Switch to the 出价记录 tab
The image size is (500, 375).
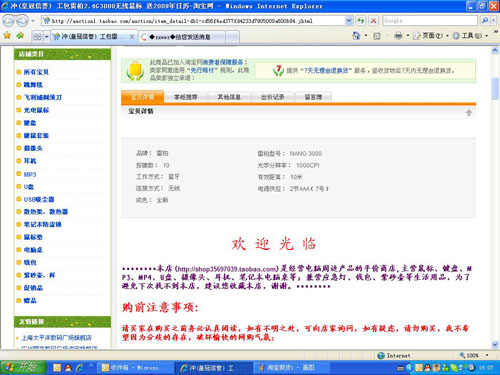(x=272, y=97)
